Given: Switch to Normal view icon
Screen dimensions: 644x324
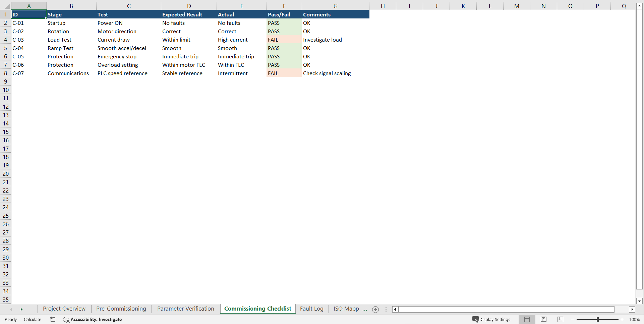Looking at the screenshot, I should click(527, 319).
